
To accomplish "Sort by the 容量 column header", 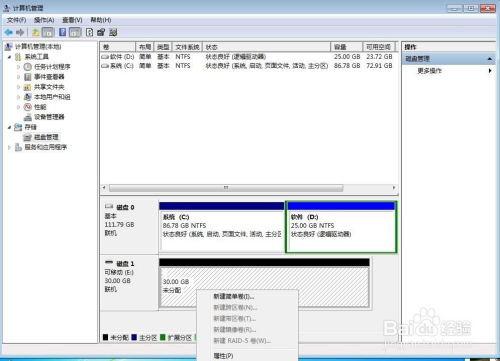I will pyautogui.click(x=346, y=47).
